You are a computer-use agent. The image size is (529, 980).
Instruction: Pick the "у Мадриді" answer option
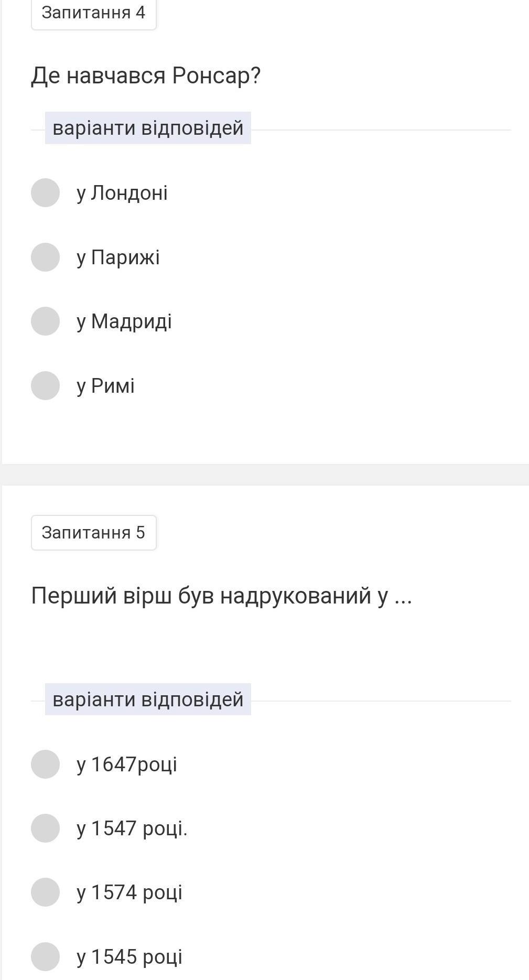pyautogui.click(x=45, y=321)
